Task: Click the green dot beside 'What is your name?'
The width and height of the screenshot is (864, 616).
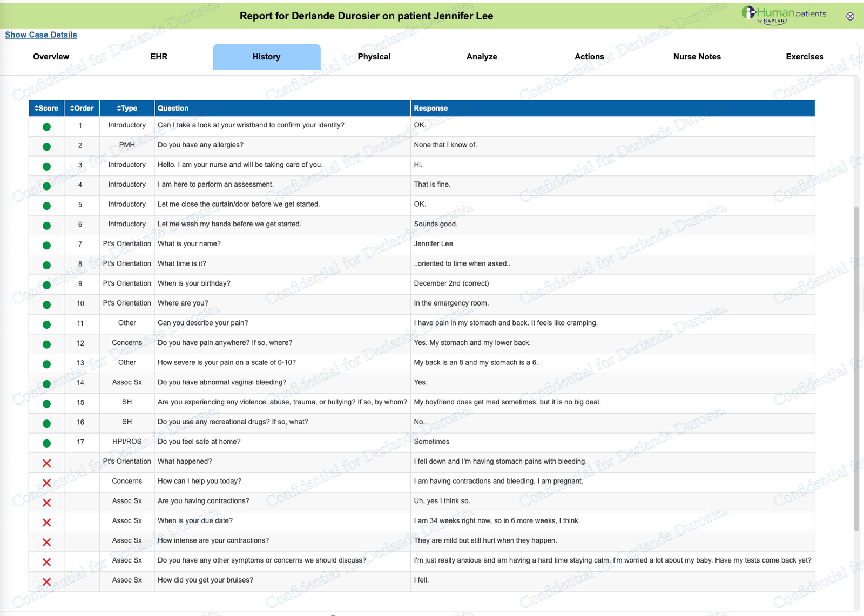Action: 46,246
